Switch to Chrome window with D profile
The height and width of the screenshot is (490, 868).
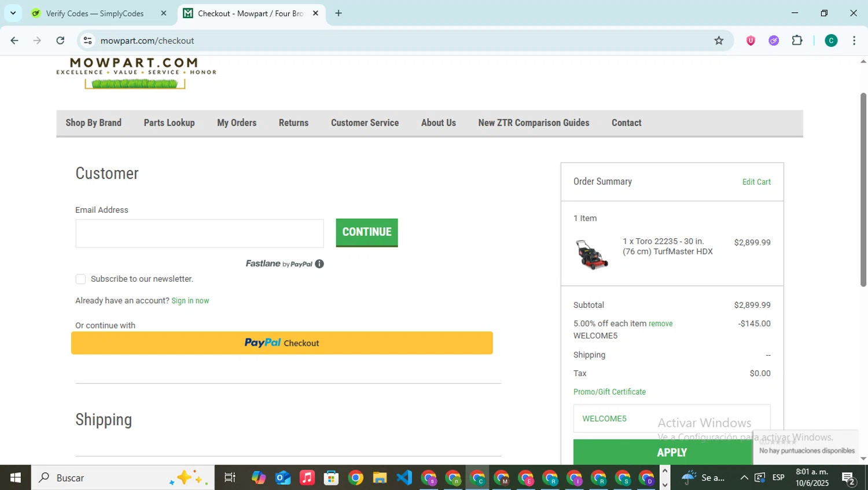(646, 478)
